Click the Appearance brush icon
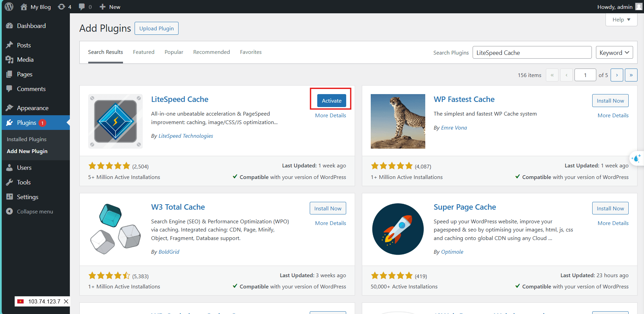This screenshot has height=314, width=644. [10, 108]
